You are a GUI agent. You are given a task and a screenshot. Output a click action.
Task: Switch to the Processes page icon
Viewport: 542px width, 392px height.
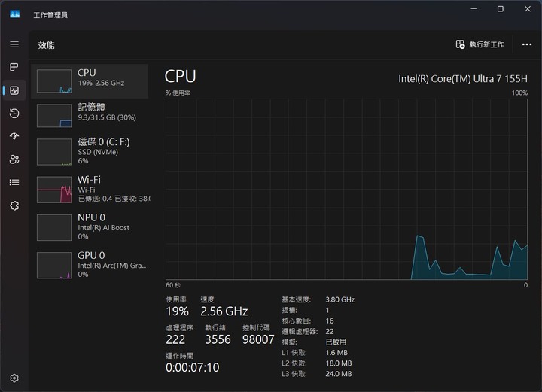tap(14, 67)
